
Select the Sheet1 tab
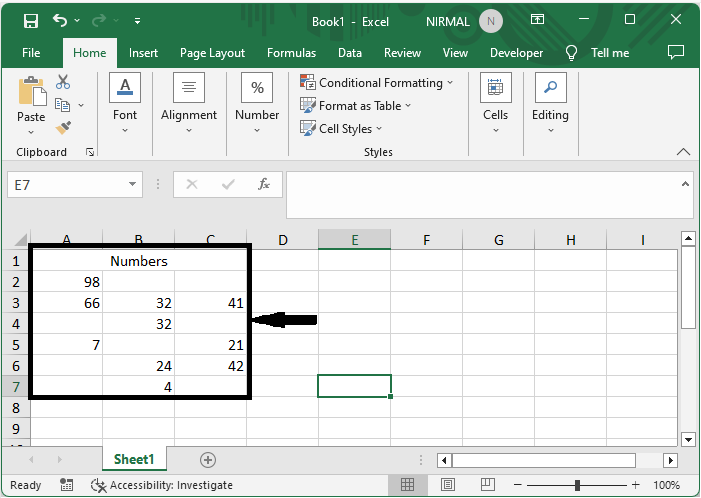pyautogui.click(x=134, y=459)
